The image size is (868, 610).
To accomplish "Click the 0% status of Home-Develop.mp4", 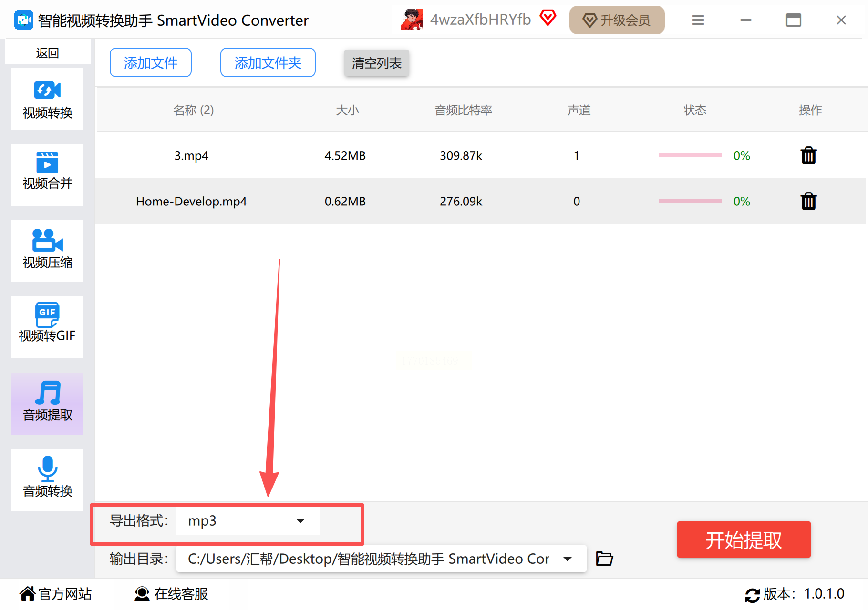I will (742, 202).
